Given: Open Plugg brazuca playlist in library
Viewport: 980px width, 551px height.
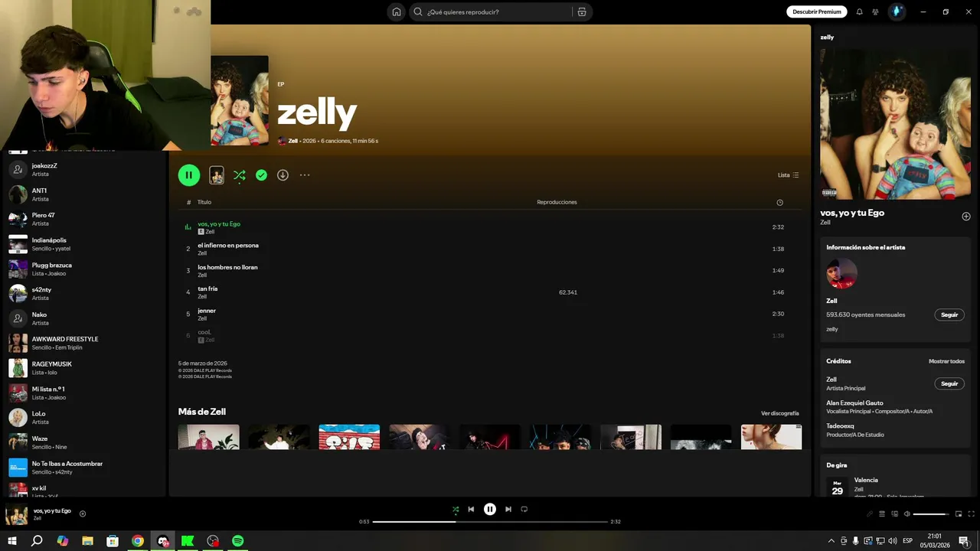Looking at the screenshot, I should [x=84, y=269].
